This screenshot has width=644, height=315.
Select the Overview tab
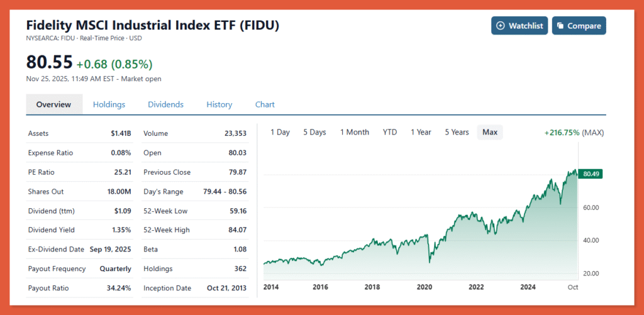tap(54, 104)
